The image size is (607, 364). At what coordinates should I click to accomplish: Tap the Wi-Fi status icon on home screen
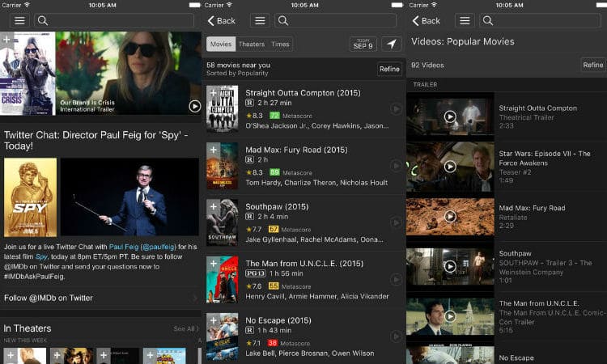(x=27, y=5)
